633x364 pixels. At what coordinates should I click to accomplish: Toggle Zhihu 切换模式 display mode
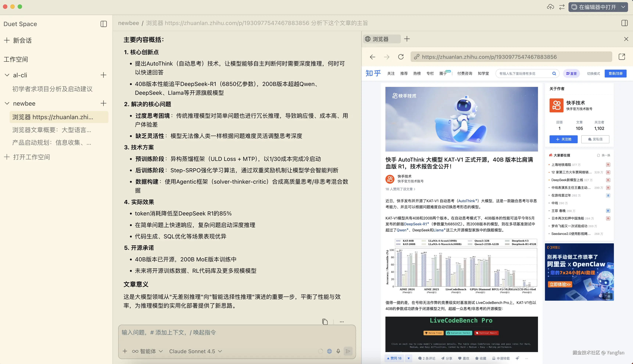(x=593, y=73)
